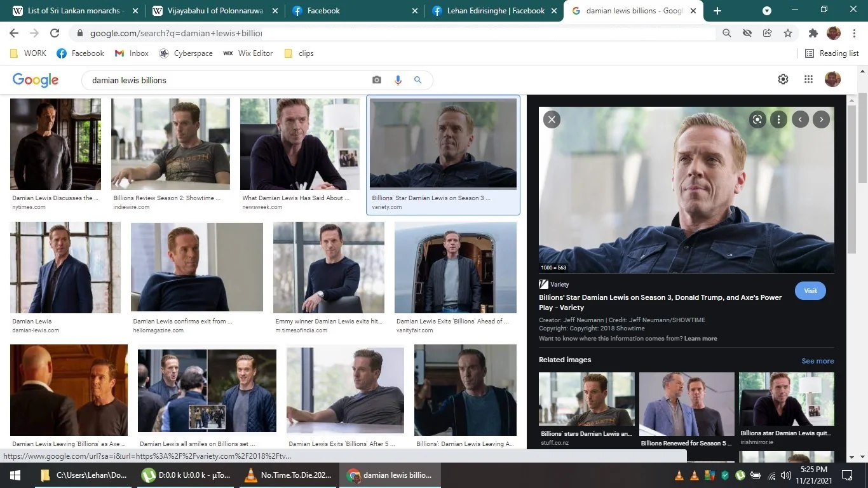The width and height of the screenshot is (868, 488).
Task: Show the previous image in preview
Action: coord(800,119)
